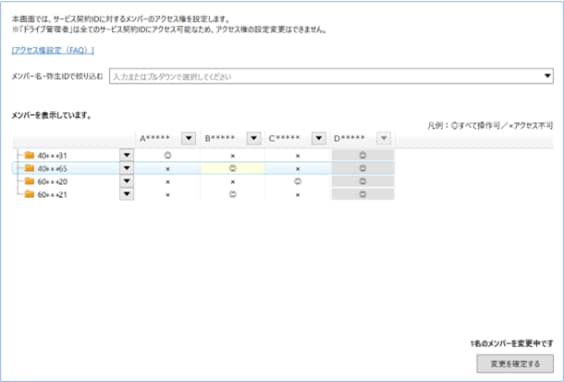Toggle B***** access circle for 60***21
564x382 pixels.
[x=233, y=194]
